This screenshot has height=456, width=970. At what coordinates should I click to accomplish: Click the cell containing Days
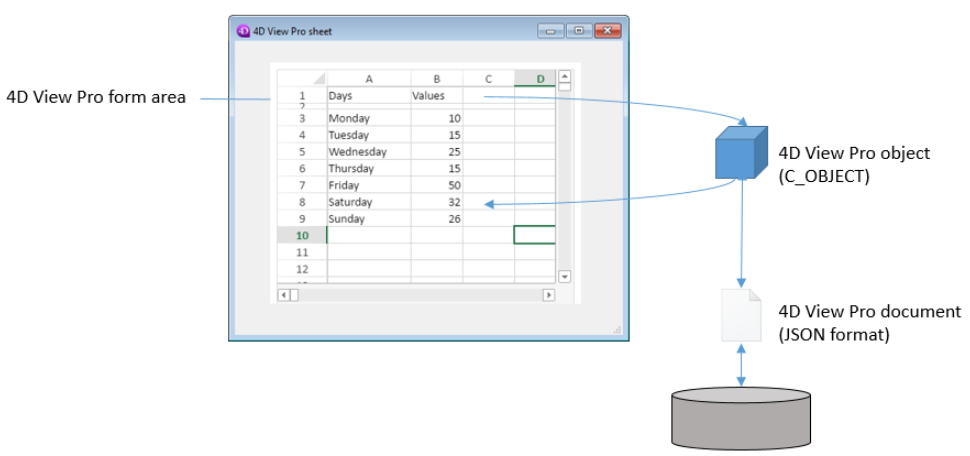tap(369, 95)
